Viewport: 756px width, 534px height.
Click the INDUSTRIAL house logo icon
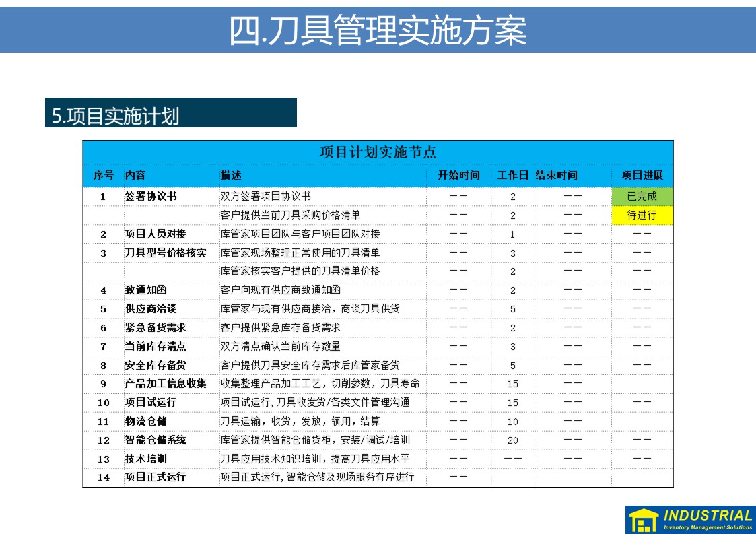coord(644,521)
